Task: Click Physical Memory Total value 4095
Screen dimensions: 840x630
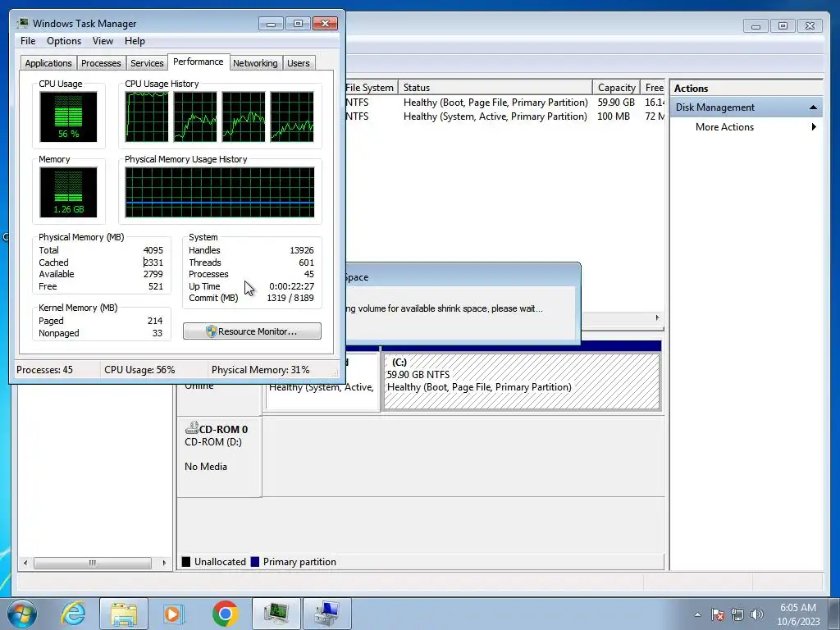Action: pyautogui.click(x=153, y=250)
